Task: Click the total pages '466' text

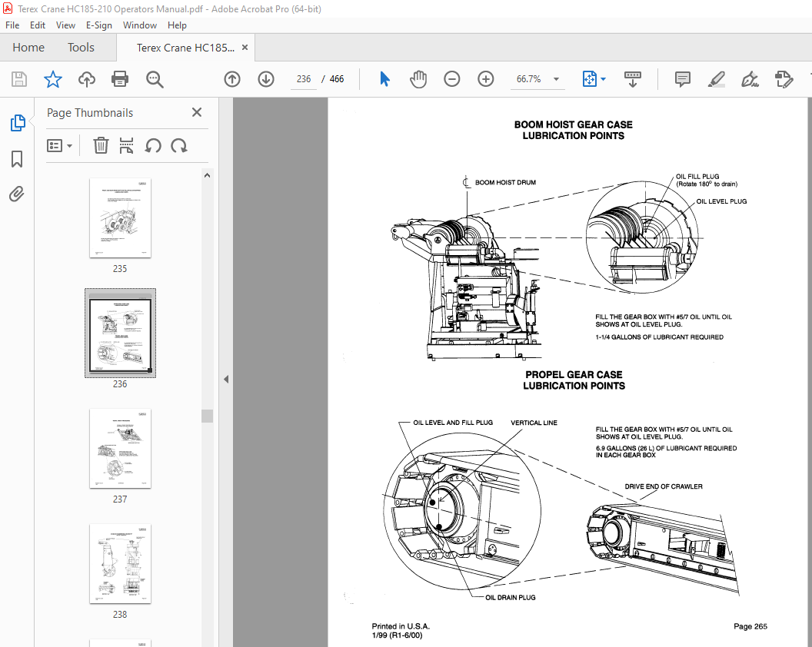Action: tap(337, 79)
